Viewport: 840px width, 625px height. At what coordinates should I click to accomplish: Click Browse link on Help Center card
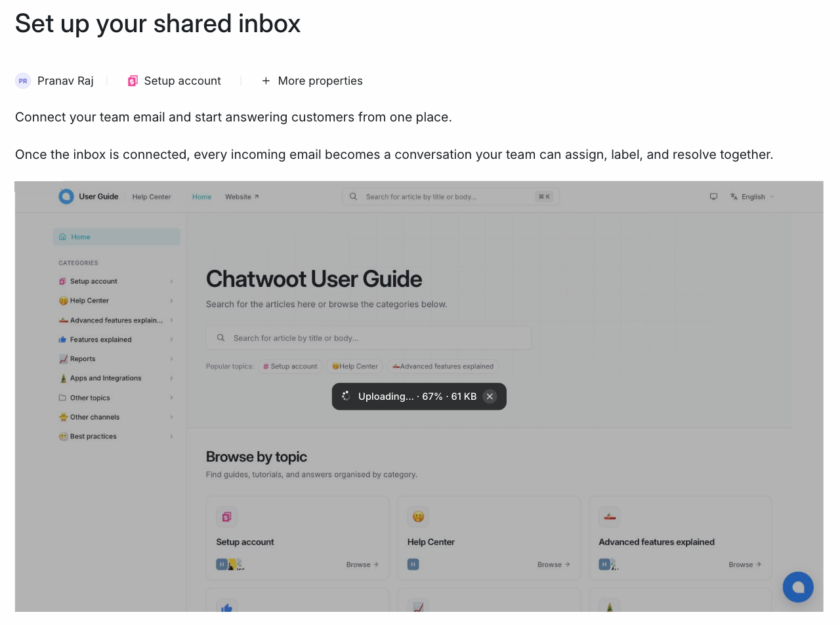pos(554,565)
